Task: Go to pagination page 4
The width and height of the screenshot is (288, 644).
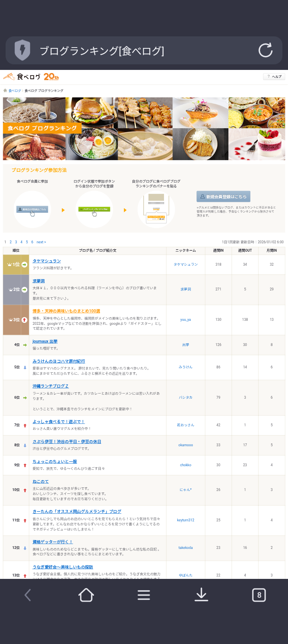Action: pyautogui.click(x=22, y=242)
